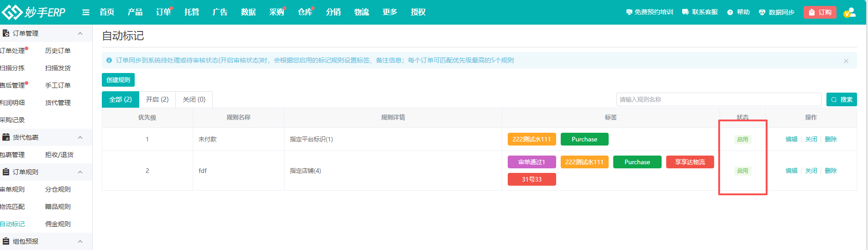Disable rule fdf via 关闭 link
Image resolution: width=868 pixels, height=250 pixels.
(x=811, y=171)
